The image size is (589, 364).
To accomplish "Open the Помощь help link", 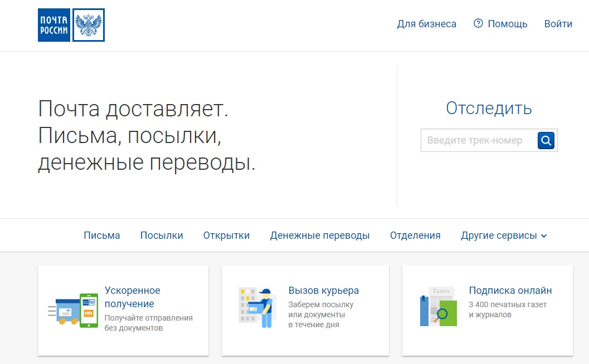I will (x=508, y=23).
